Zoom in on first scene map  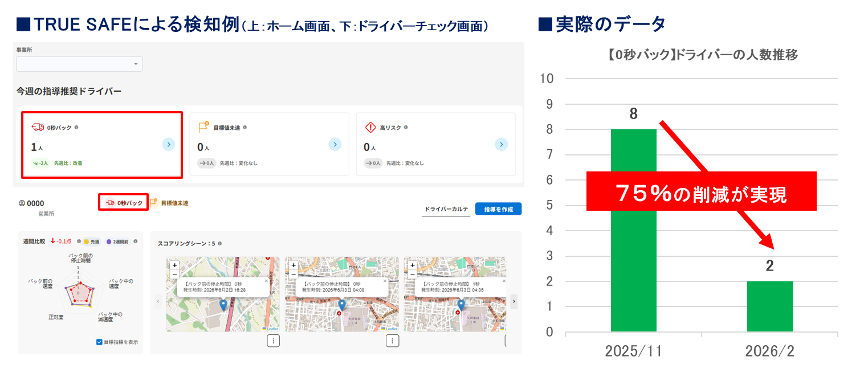click(174, 265)
